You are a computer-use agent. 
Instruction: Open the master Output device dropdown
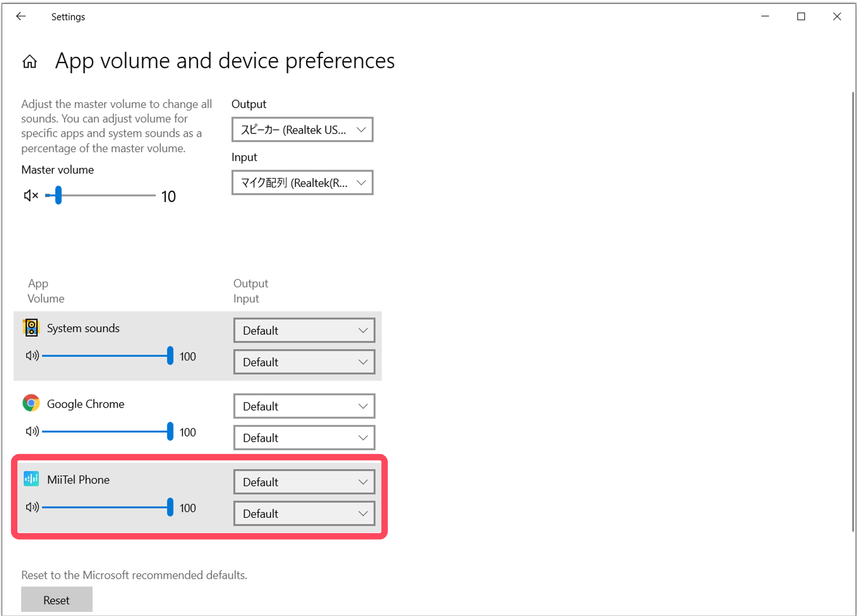click(302, 130)
